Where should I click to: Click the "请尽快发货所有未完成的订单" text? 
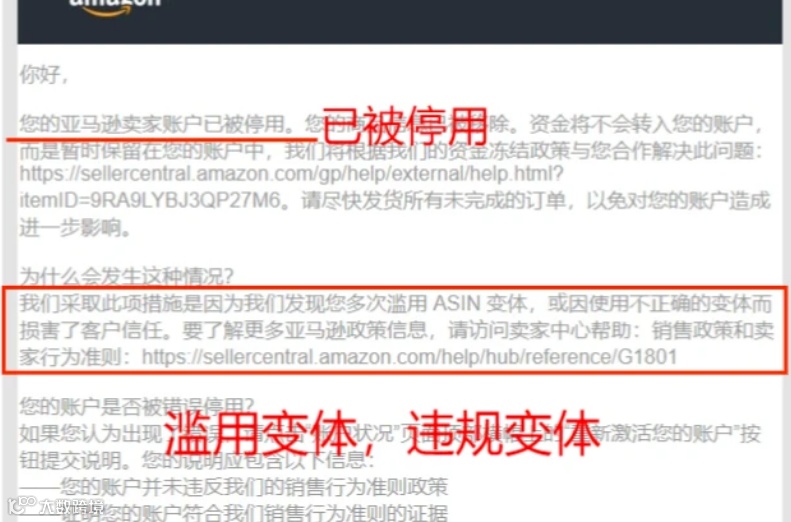[433, 201]
